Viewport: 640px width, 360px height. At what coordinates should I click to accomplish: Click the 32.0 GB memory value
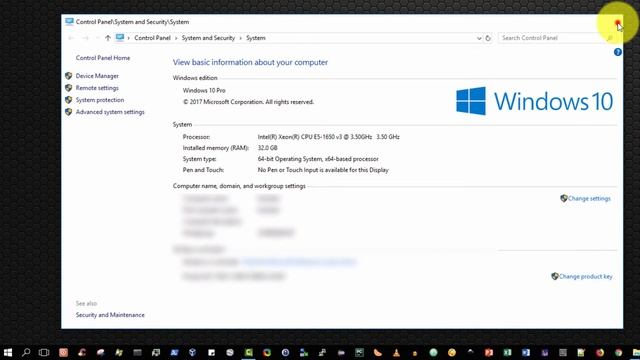point(267,148)
